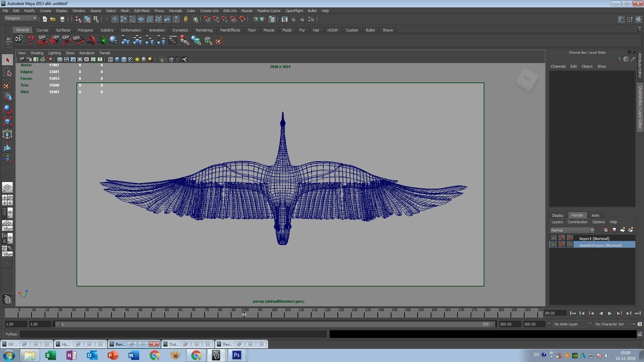Open Contribution menu in layer editor
The image size is (644, 362).
[577, 222]
